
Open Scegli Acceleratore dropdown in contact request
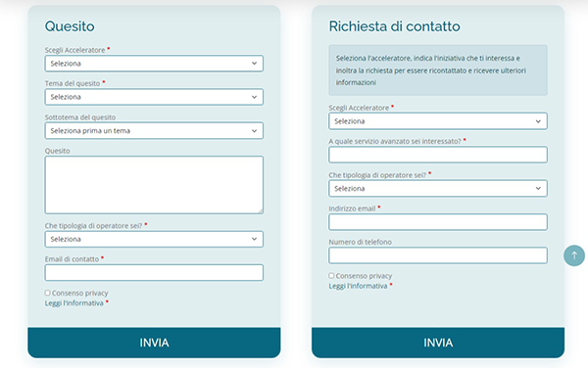coord(438,121)
